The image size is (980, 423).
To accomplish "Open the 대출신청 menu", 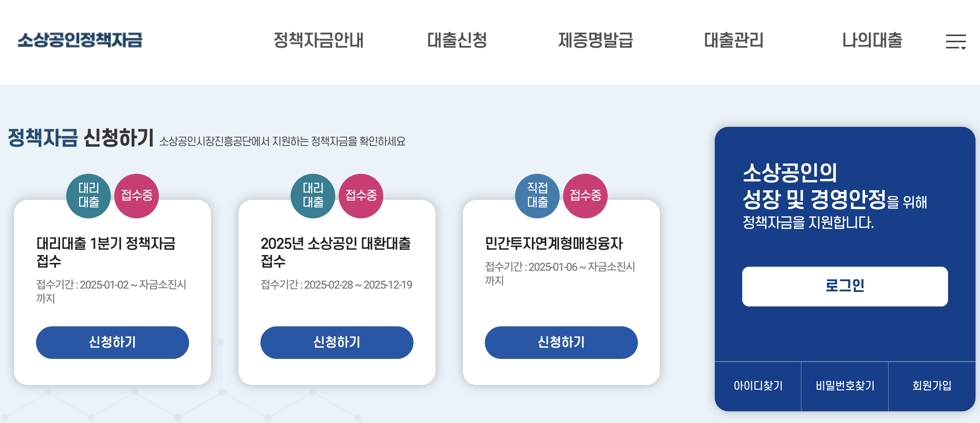I will click(x=458, y=42).
